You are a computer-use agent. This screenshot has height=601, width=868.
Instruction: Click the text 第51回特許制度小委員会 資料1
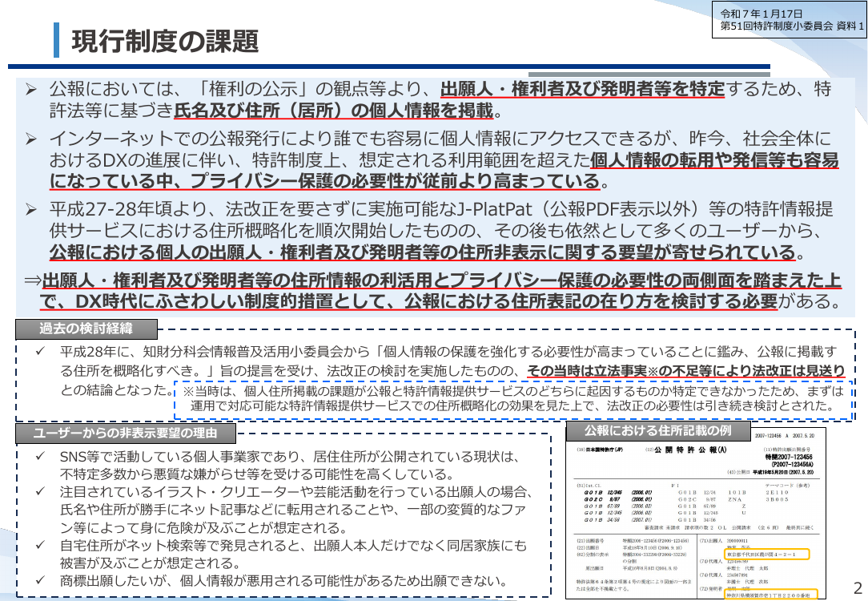click(792, 26)
